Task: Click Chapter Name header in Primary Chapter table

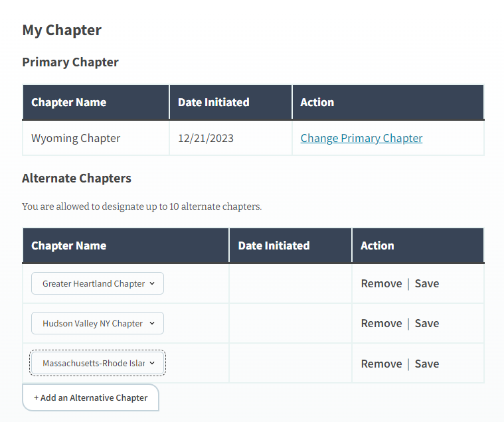Action: click(x=68, y=102)
